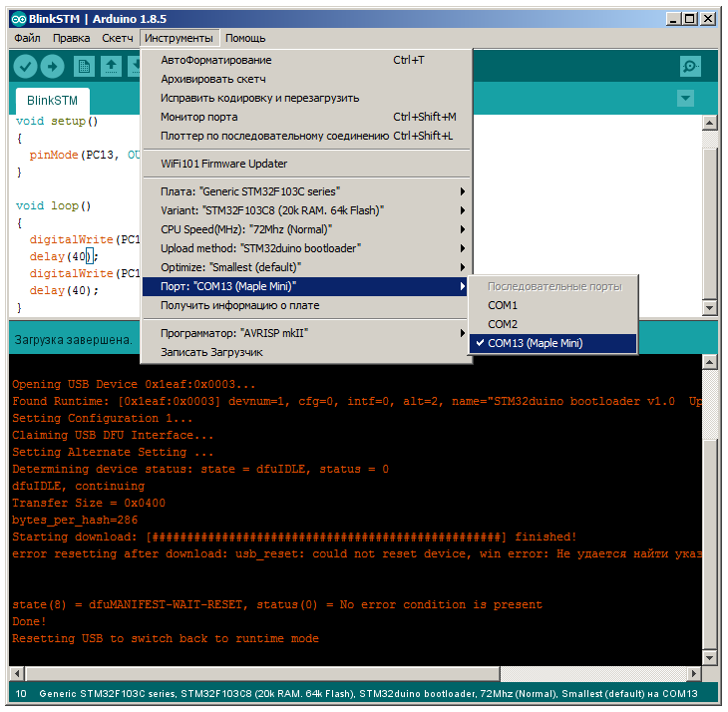Click 'Transfer Size = 0x0400' console line
The height and width of the screenshot is (712, 728).
point(89,504)
